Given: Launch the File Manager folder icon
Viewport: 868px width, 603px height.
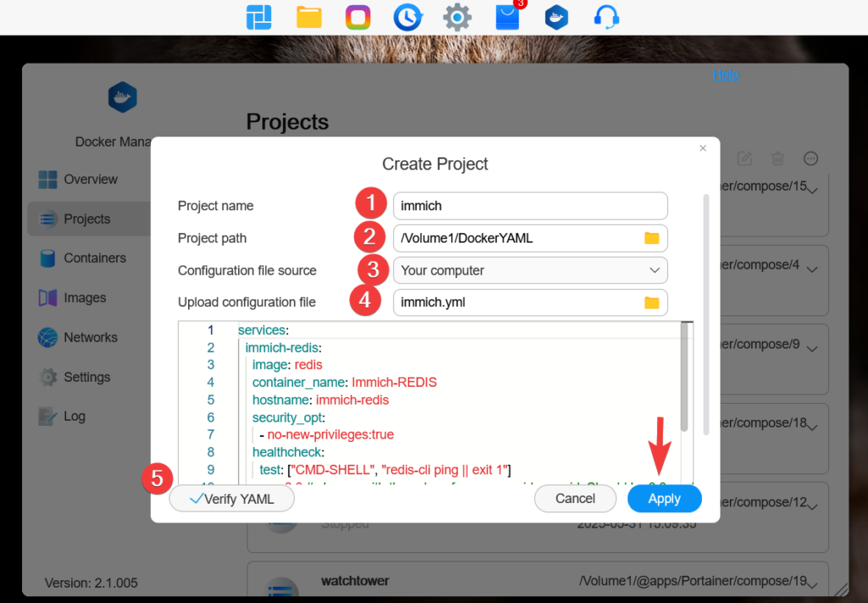Looking at the screenshot, I should click(x=309, y=17).
